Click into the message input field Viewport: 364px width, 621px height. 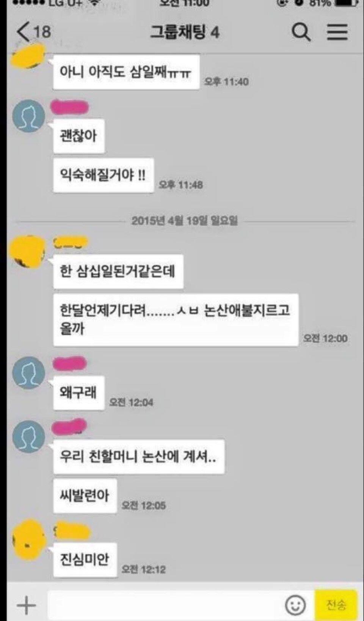[165, 605]
